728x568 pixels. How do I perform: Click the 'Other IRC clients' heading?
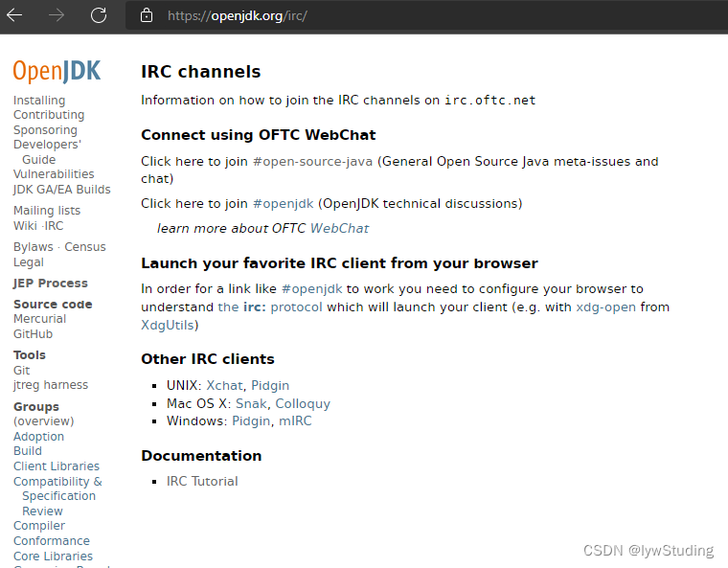click(x=208, y=359)
